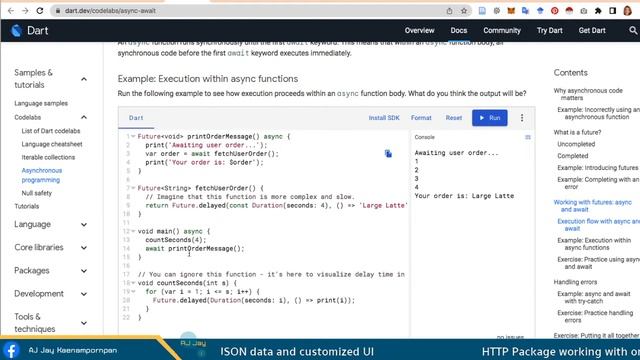
Task: Toggle browser side panel icon
Action: pyautogui.click(x=613, y=11)
